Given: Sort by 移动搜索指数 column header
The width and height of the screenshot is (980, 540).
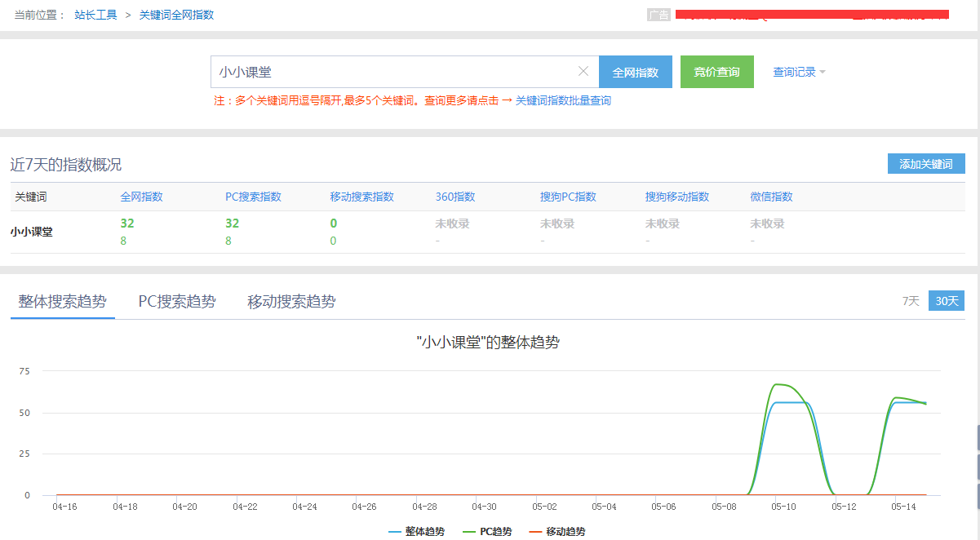Looking at the screenshot, I should 362,197.
